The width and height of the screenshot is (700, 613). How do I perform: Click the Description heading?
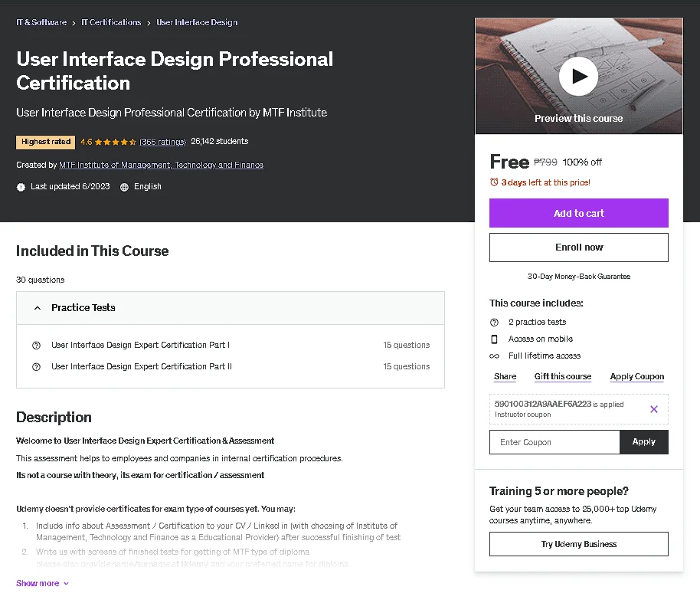54,417
